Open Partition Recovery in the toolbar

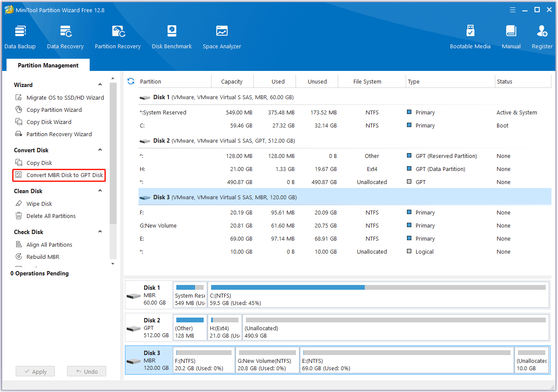[x=118, y=37]
